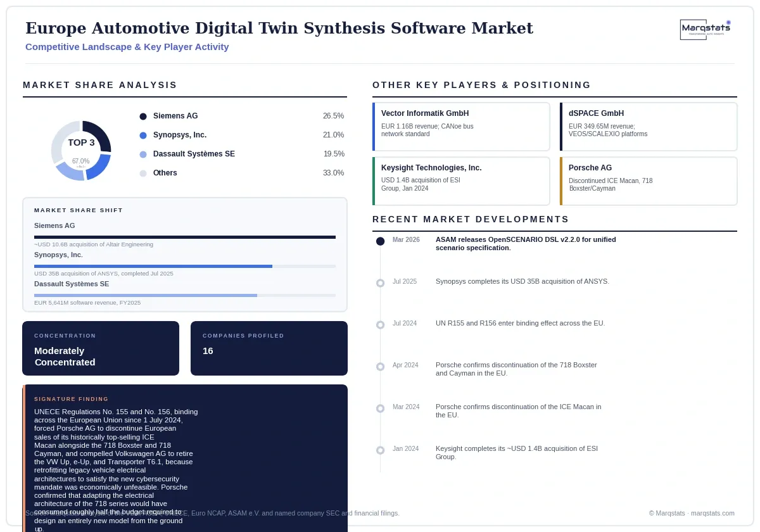Click the Synopsys, Inc. market share bar

pyautogui.click(x=185, y=267)
